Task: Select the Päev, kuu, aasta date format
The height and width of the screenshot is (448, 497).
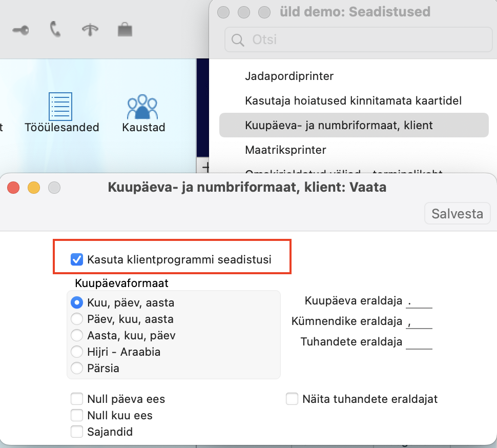Action: pos(77,319)
